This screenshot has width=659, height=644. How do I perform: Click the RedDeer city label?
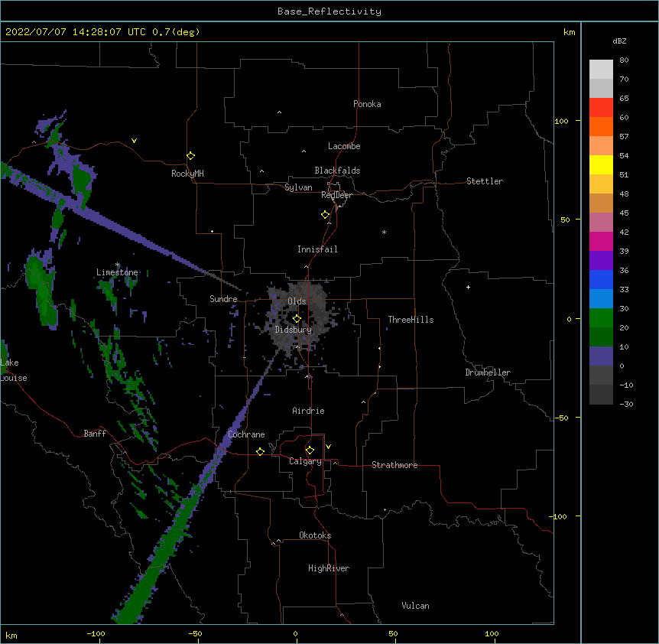coord(336,195)
